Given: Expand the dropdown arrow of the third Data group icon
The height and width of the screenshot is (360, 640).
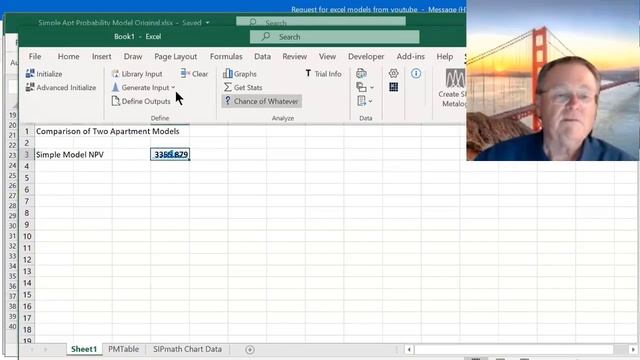Looking at the screenshot, I should pos(370,101).
